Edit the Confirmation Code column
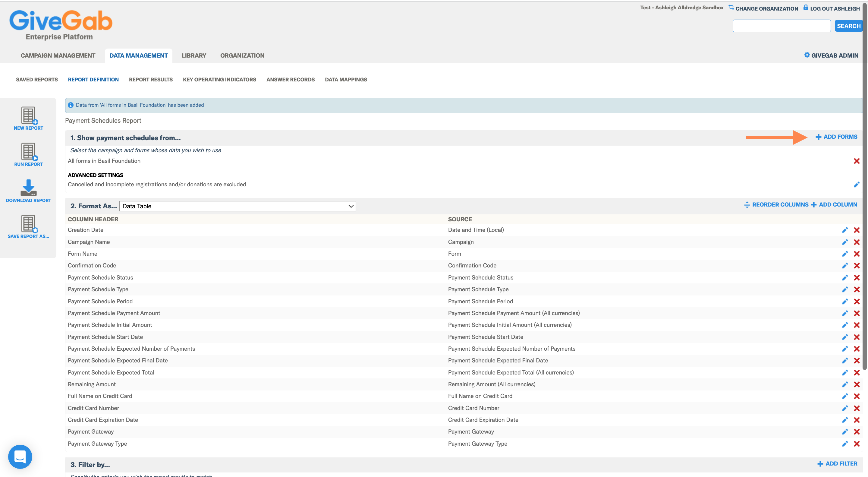This screenshot has width=868, height=477. click(x=845, y=266)
